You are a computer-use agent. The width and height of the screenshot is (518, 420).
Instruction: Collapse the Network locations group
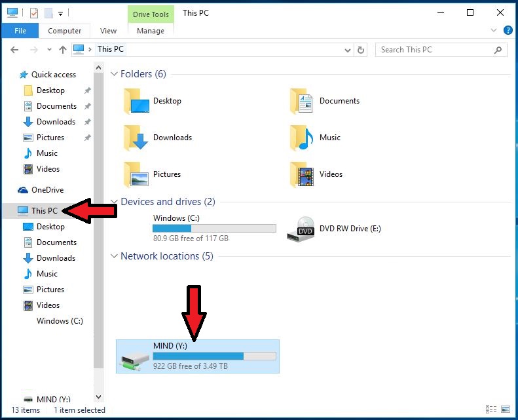pos(115,256)
